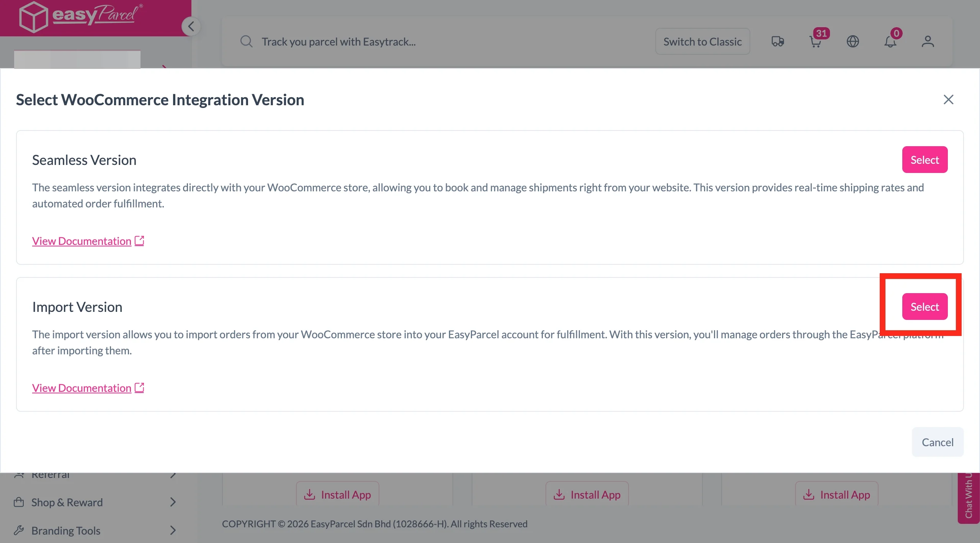Click the Shop & Reward bag icon
This screenshot has height=543, width=980.
(20, 502)
